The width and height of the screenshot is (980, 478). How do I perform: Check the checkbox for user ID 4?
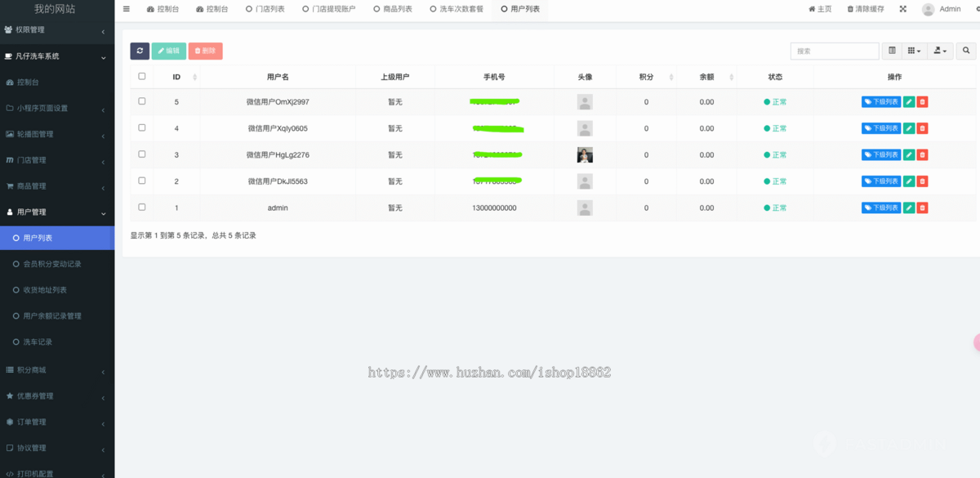(x=142, y=127)
